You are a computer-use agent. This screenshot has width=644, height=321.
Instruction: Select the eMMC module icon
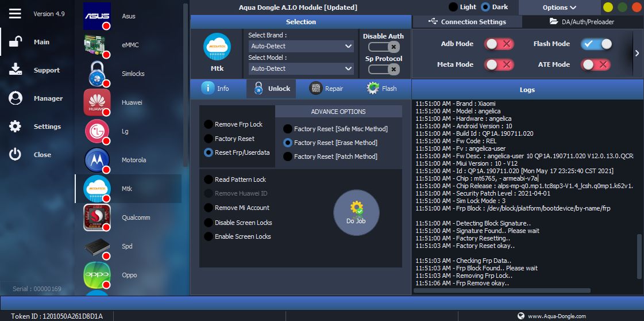click(x=97, y=45)
